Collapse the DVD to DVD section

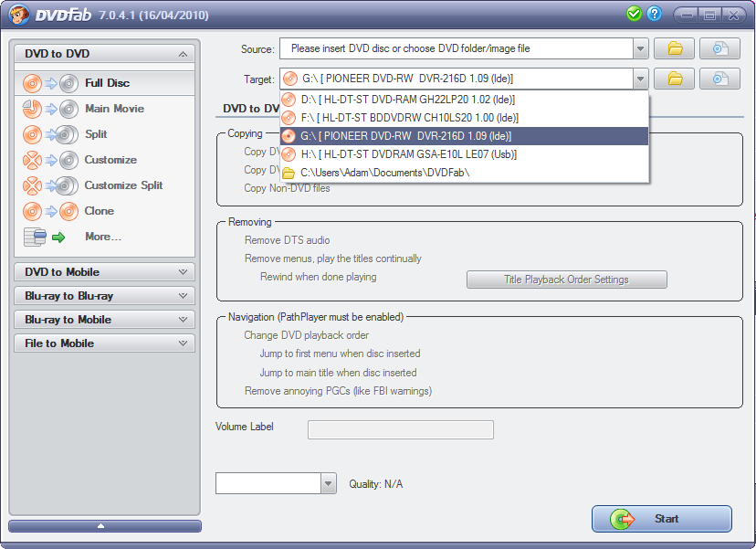point(105,54)
